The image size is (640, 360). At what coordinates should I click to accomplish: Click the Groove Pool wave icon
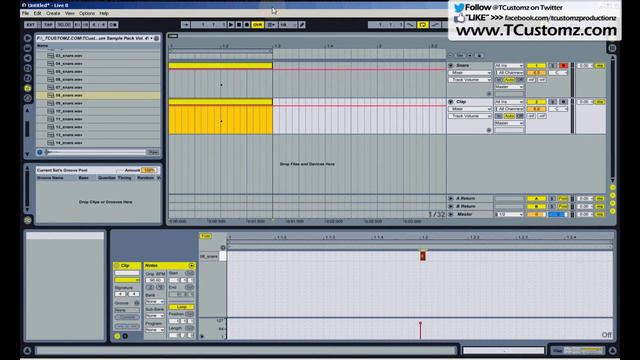point(28,220)
